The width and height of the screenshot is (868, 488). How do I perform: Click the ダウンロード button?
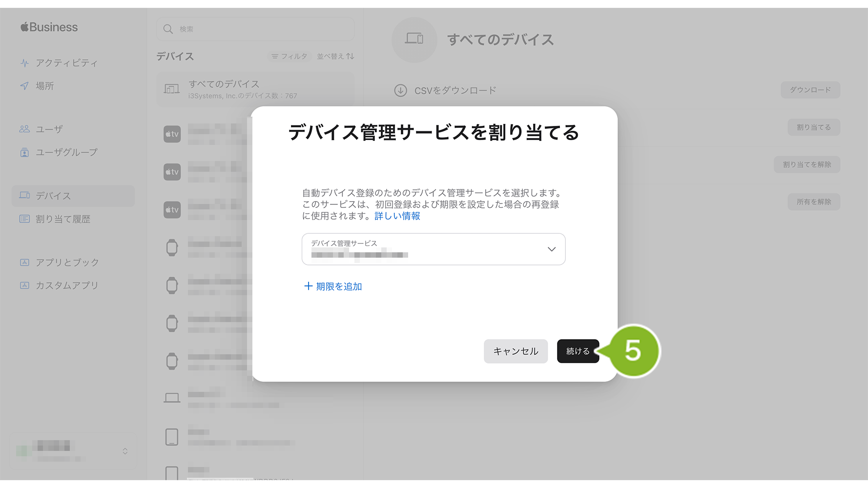coord(810,90)
